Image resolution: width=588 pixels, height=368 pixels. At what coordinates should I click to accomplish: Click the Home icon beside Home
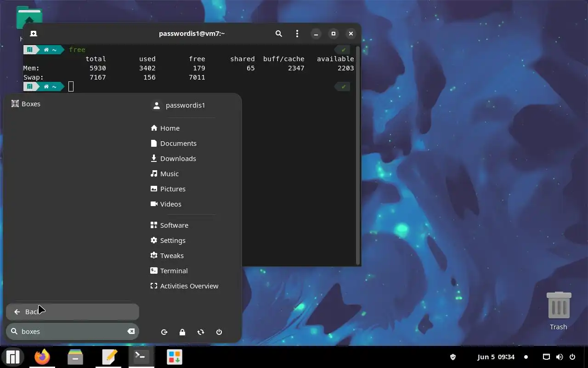(154, 128)
